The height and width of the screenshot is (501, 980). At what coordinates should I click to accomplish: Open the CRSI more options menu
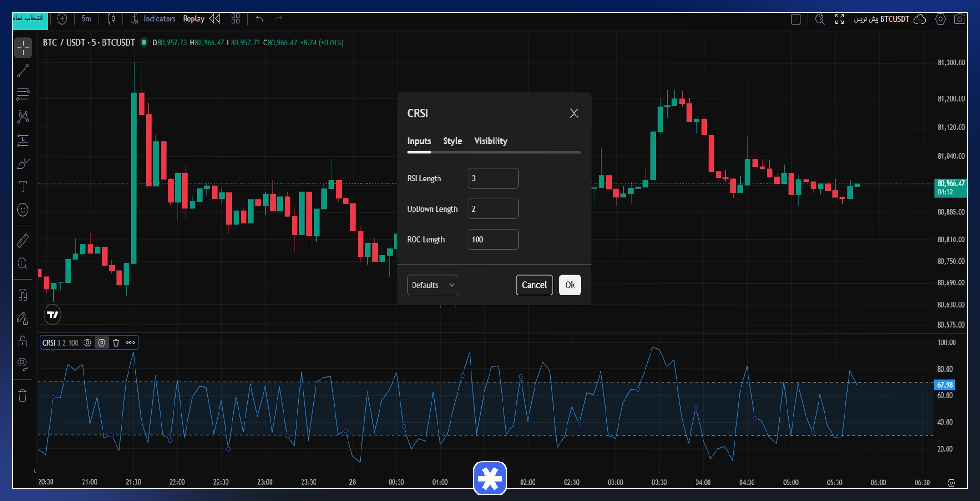tap(130, 343)
